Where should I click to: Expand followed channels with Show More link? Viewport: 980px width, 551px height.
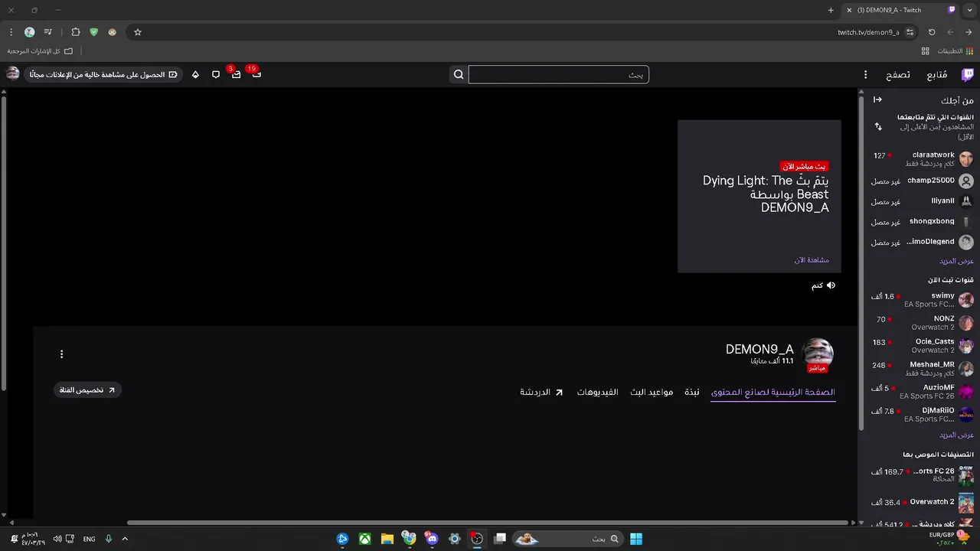[x=956, y=261]
